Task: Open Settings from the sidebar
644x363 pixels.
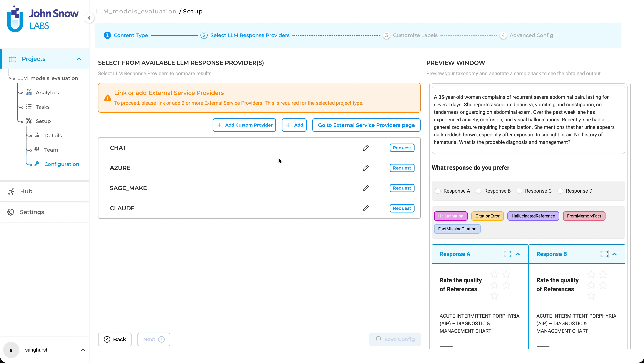Action: 32,212
